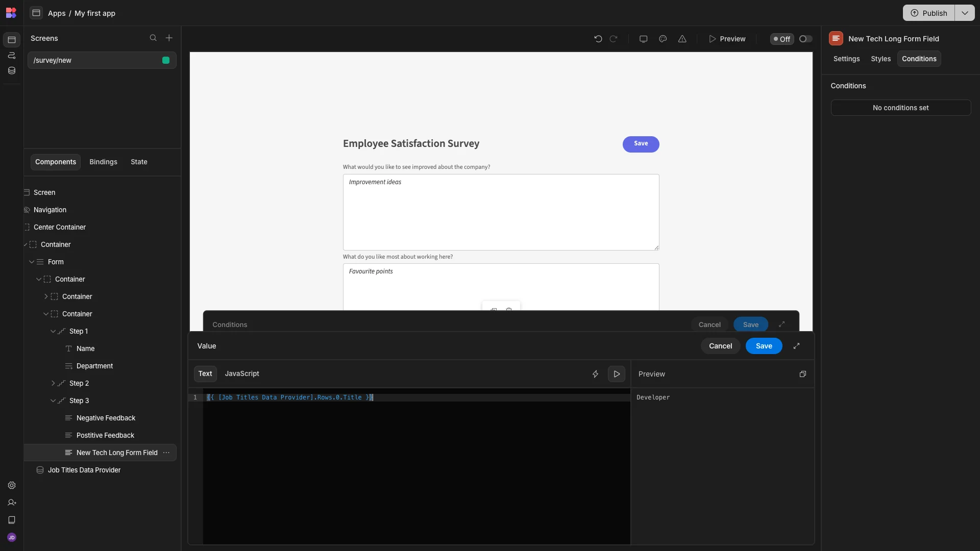The image size is (980, 551).
Task: Select Negative Feedback component in tree
Action: pyautogui.click(x=106, y=418)
